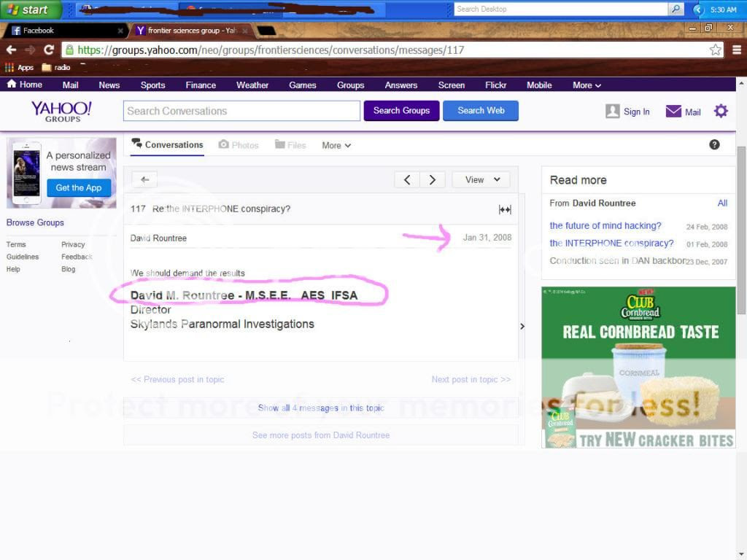The image size is (747, 560).
Task: Open Mail in Yahoo navigation bar
Action: click(x=70, y=85)
